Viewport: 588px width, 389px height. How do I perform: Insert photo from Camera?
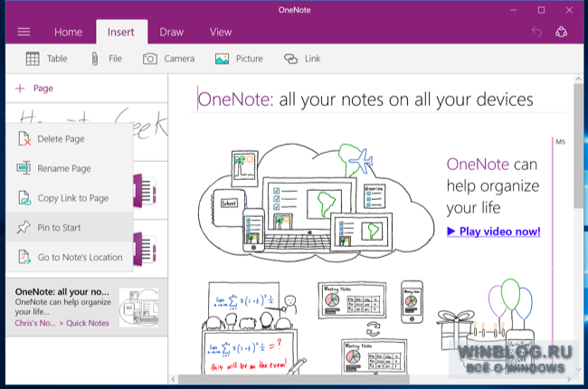[x=168, y=59]
